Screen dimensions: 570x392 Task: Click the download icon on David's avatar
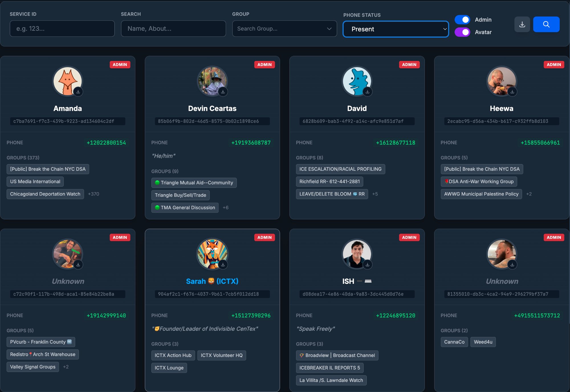(368, 92)
